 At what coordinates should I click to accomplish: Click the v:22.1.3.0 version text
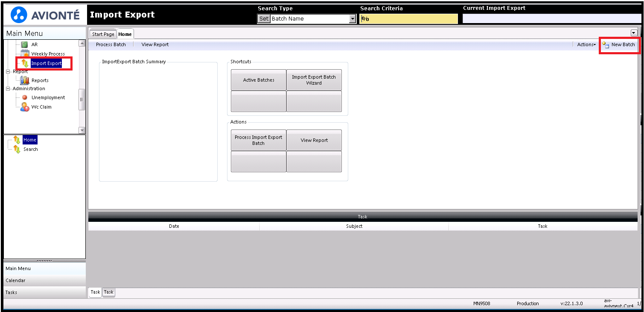(572, 303)
